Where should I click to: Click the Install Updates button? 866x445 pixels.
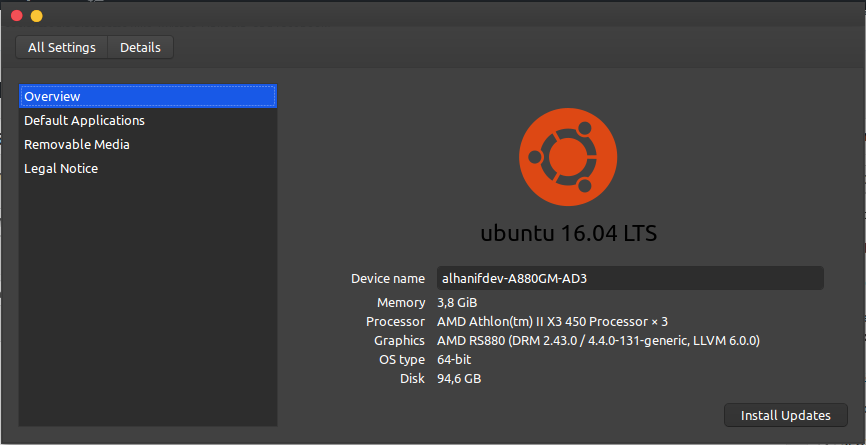click(x=785, y=415)
